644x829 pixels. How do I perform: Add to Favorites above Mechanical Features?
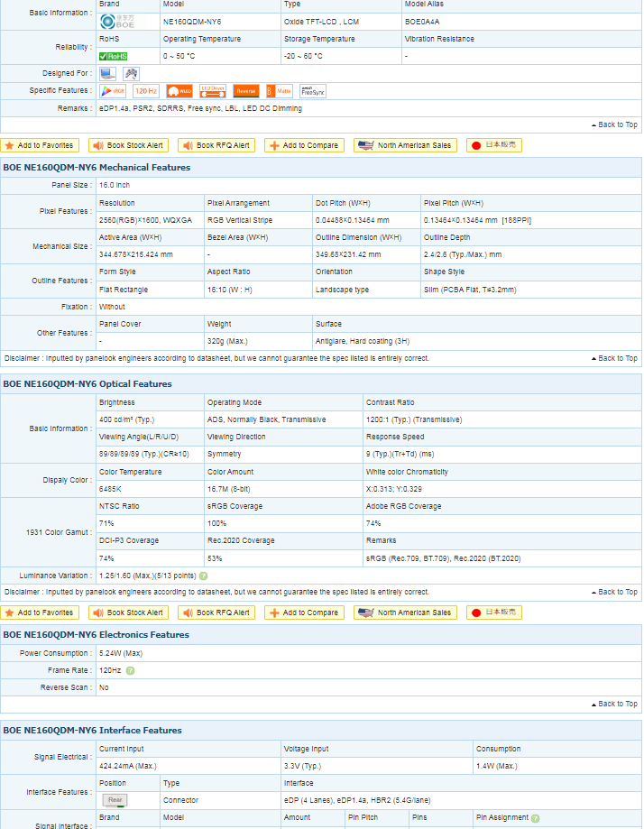[x=40, y=145]
